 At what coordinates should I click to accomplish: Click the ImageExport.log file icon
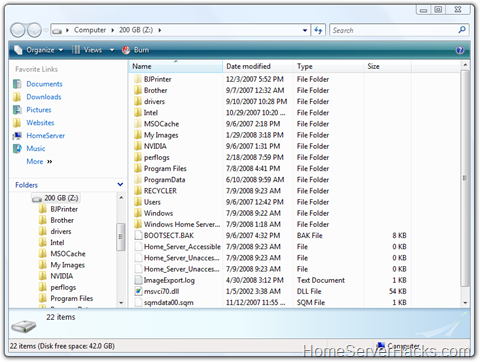138,280
